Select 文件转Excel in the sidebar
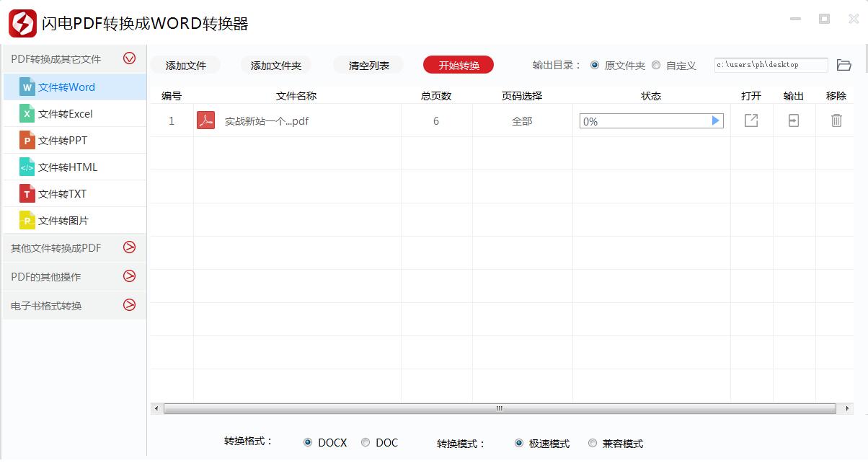This screenshot has width=868, height=466. point(65,113)
